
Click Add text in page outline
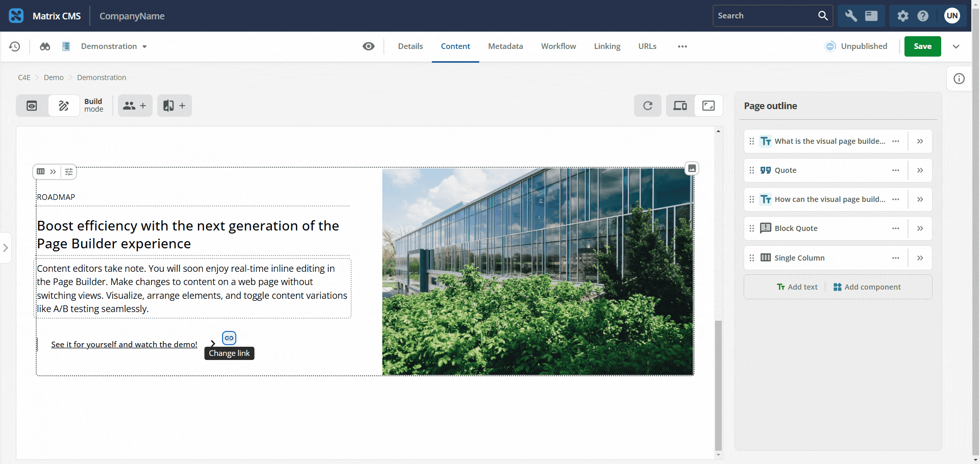click(797, 287)
